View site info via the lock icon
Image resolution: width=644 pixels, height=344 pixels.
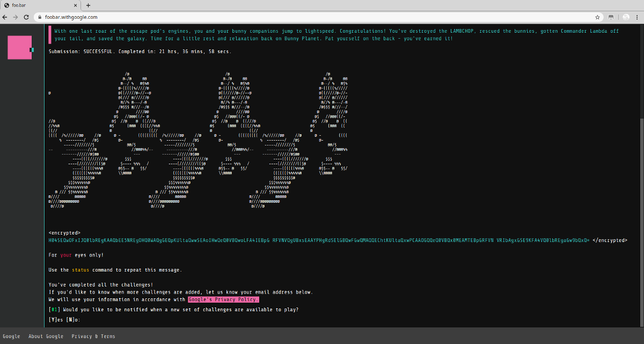coord(40,17)
